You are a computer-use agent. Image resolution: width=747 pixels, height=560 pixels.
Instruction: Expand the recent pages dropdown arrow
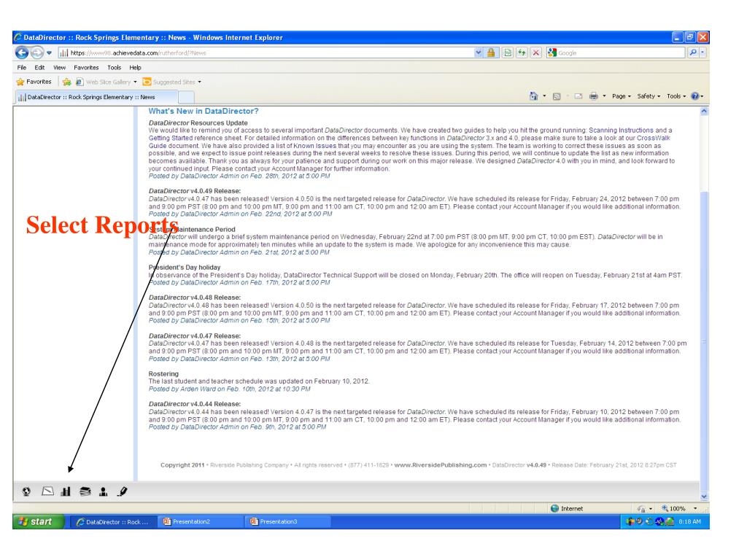click(x=49, y=52)
